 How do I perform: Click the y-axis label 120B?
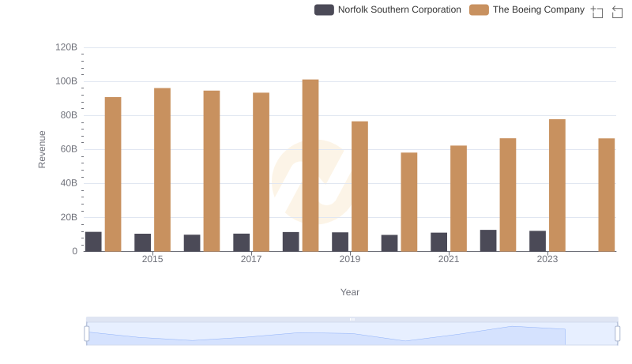point(66,47)
